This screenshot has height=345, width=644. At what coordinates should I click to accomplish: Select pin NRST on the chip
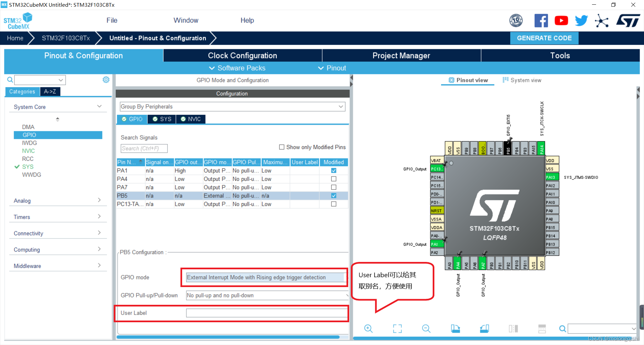437,211
